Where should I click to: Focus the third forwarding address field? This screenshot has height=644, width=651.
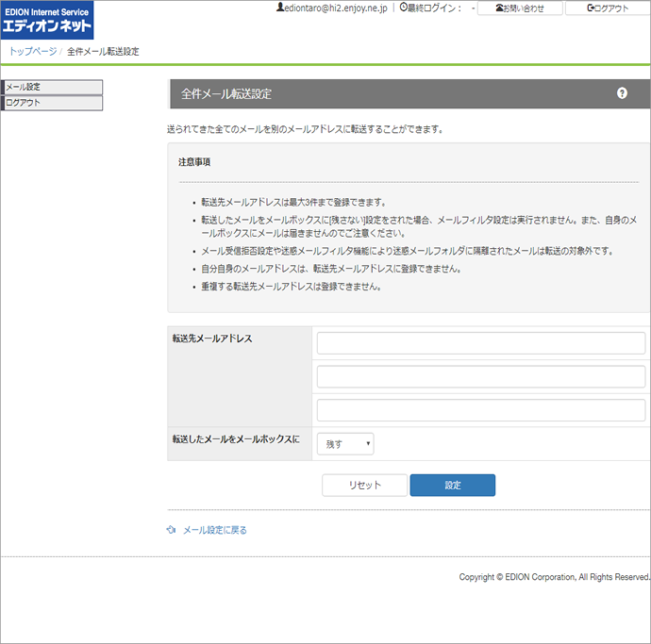pyautogui.click(x=481, y=410)
